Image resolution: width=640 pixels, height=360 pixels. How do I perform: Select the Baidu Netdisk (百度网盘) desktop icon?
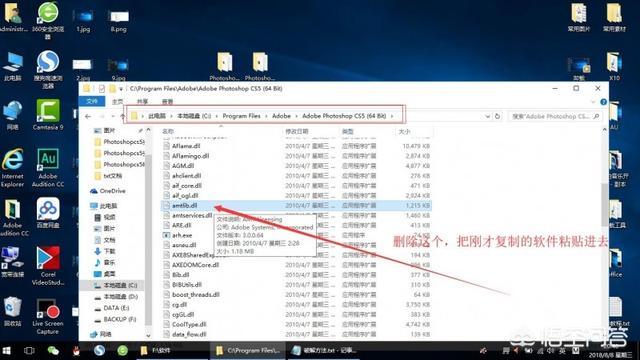(48, 213)
